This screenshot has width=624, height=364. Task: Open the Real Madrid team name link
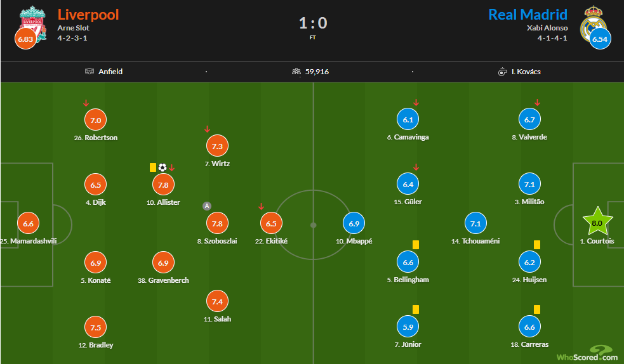528,15
